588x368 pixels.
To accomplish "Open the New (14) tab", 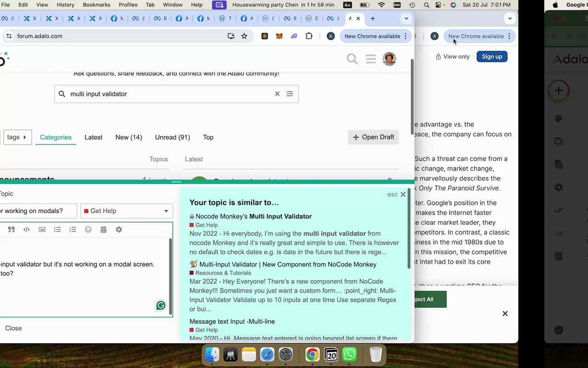I will pos(129,137).
